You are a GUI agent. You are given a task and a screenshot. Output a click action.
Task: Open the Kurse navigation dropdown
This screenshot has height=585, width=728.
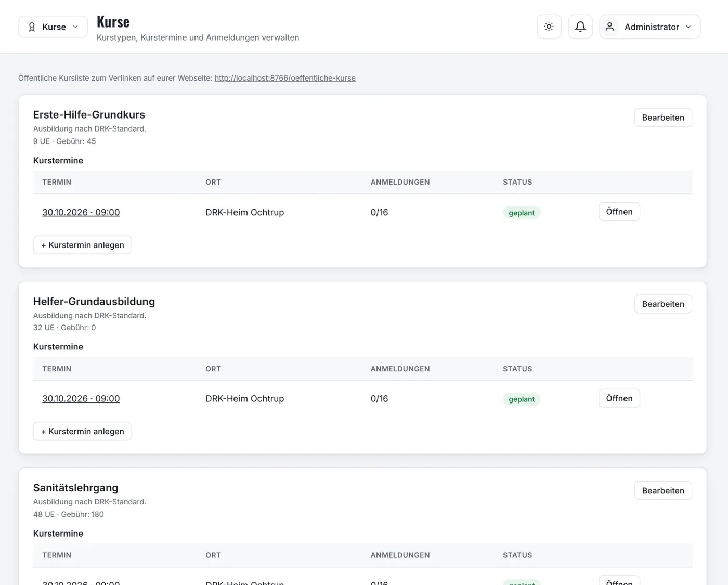point(53,27)
